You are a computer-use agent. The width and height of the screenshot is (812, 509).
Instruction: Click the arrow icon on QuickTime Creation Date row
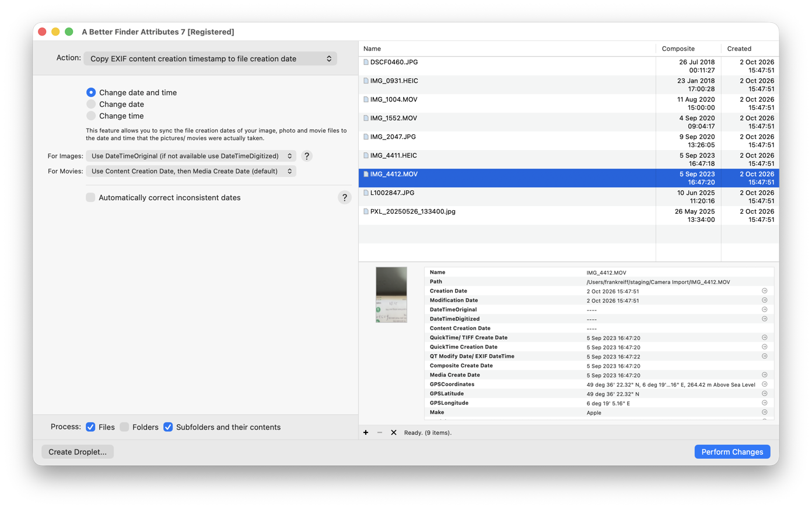[x=764, y=347]
